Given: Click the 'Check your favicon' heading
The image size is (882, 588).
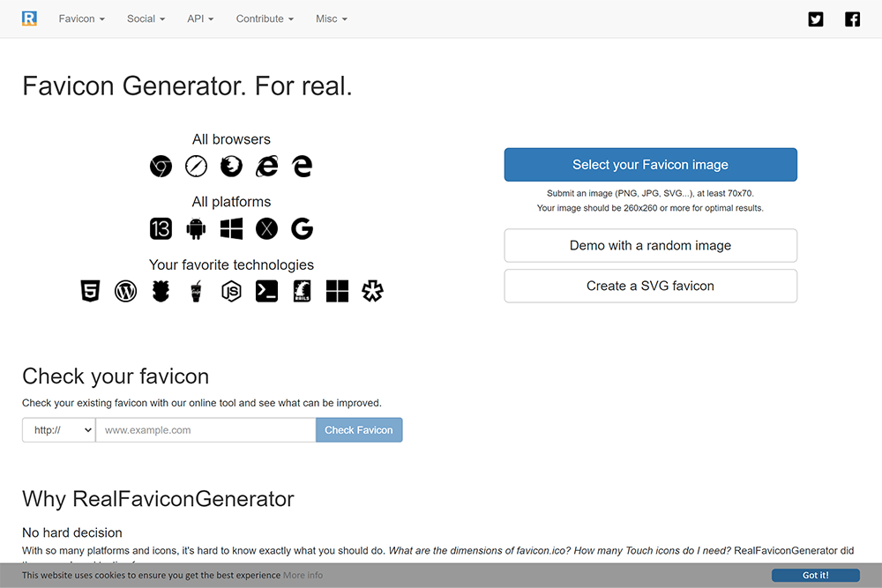Looking at the screenshot, I should coord(116,376).
